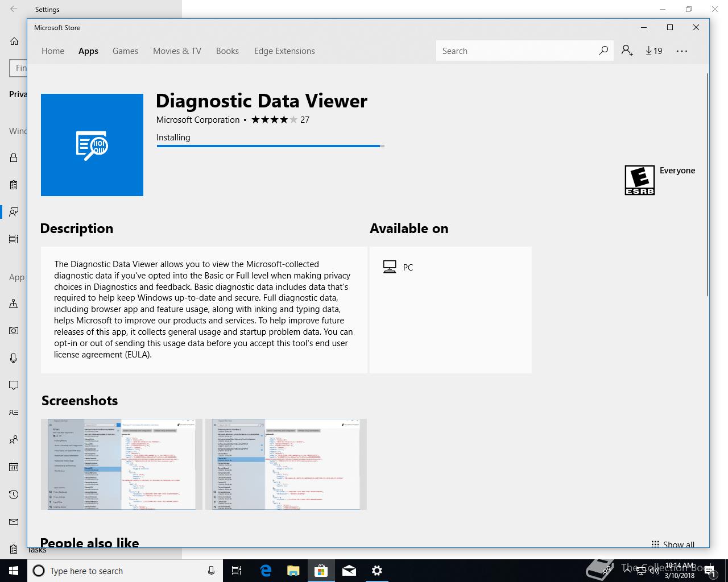Screen dimensions: 728x582
Task: Select the Microphone icon in Settings sidebar
Action: (14, 358)
